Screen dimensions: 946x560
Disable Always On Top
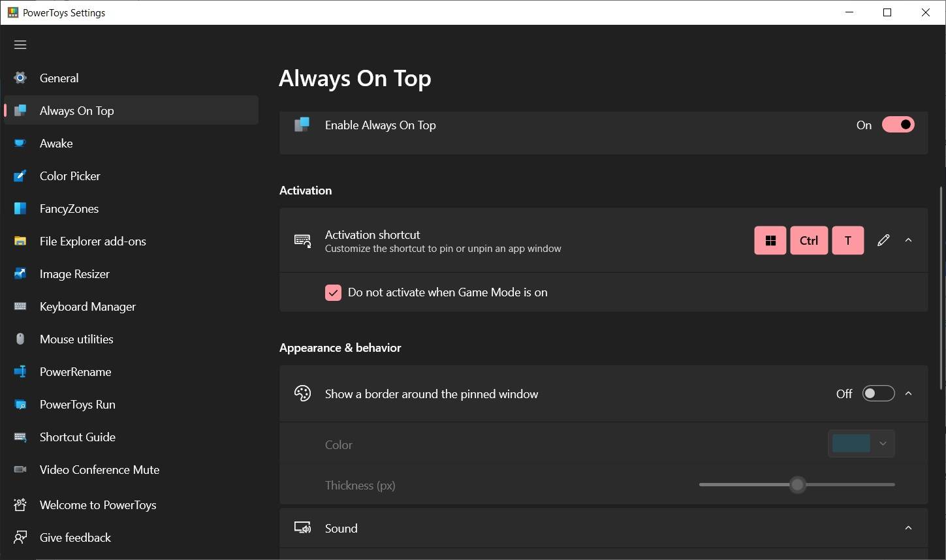pyautogui.click(x=898, y=125)
